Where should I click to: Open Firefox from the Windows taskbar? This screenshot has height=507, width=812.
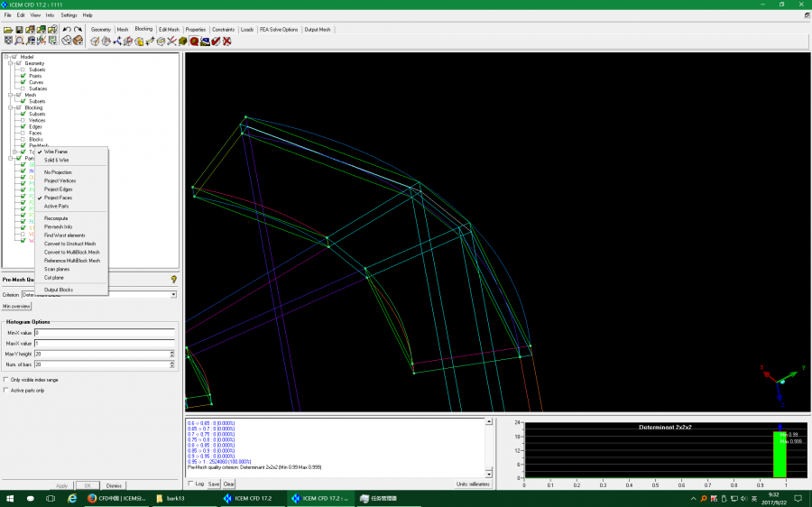coord(91,497)
